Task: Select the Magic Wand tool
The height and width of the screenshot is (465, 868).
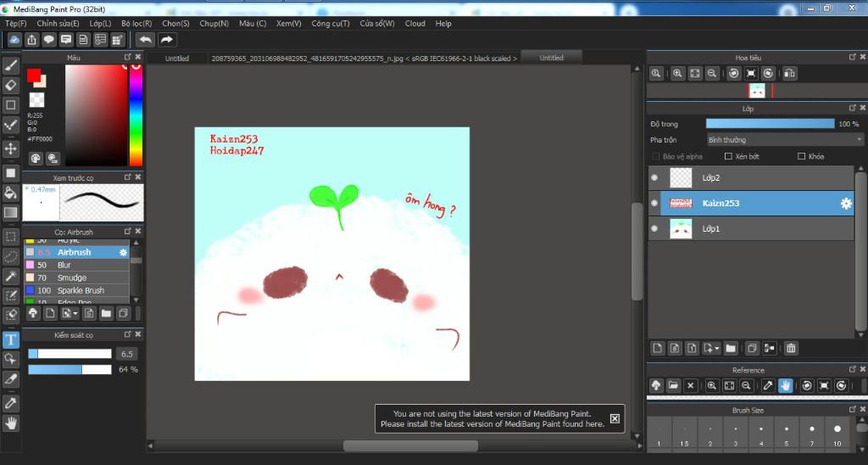Action: [x=10, y=276]
